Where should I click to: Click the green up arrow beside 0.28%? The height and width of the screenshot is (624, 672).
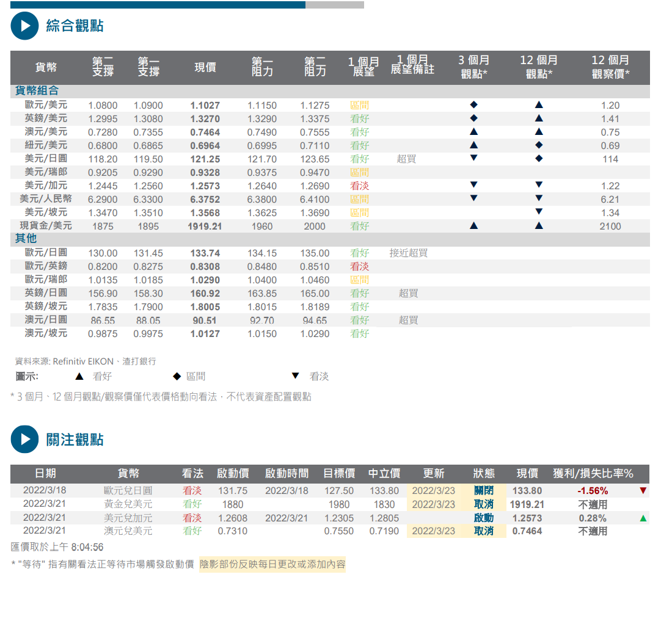(643, 518)
